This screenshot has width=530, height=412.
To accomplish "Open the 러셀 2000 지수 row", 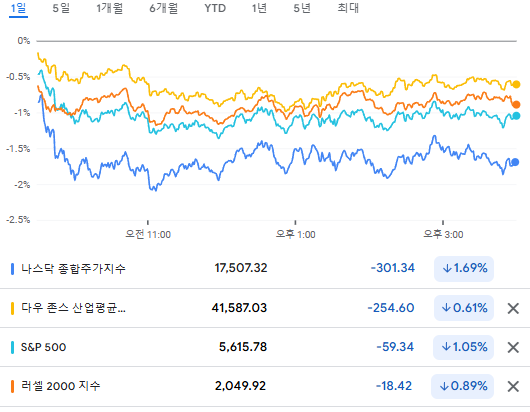I will click(x=265, y=386).
